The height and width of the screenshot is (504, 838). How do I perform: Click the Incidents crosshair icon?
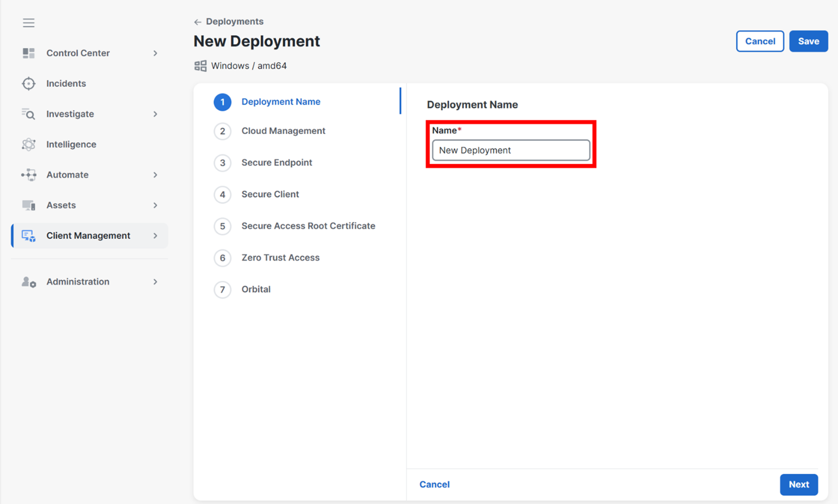[29, 83]
